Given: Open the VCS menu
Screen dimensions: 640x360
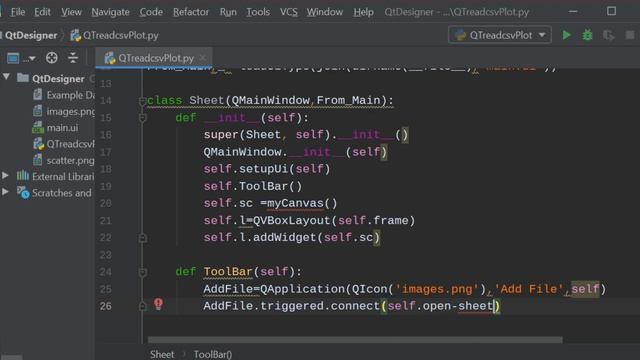Looking at the screenshot, I should 289,12.
